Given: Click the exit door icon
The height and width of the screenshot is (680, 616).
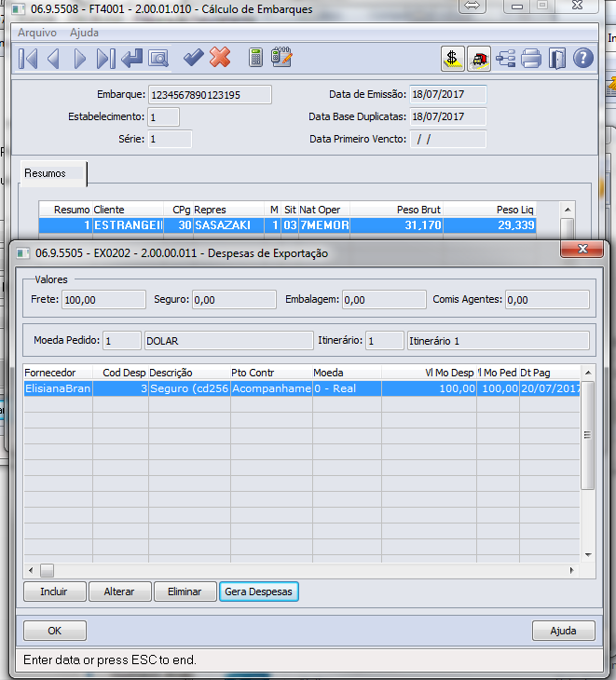Looking at the screenshot, I should (557, 59).
